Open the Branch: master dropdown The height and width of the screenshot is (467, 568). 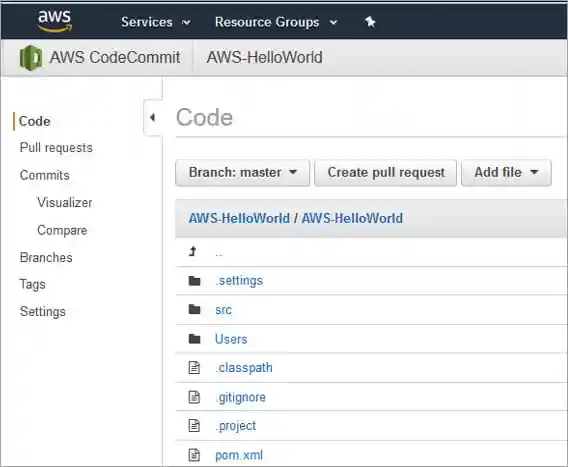click(242, 172)
